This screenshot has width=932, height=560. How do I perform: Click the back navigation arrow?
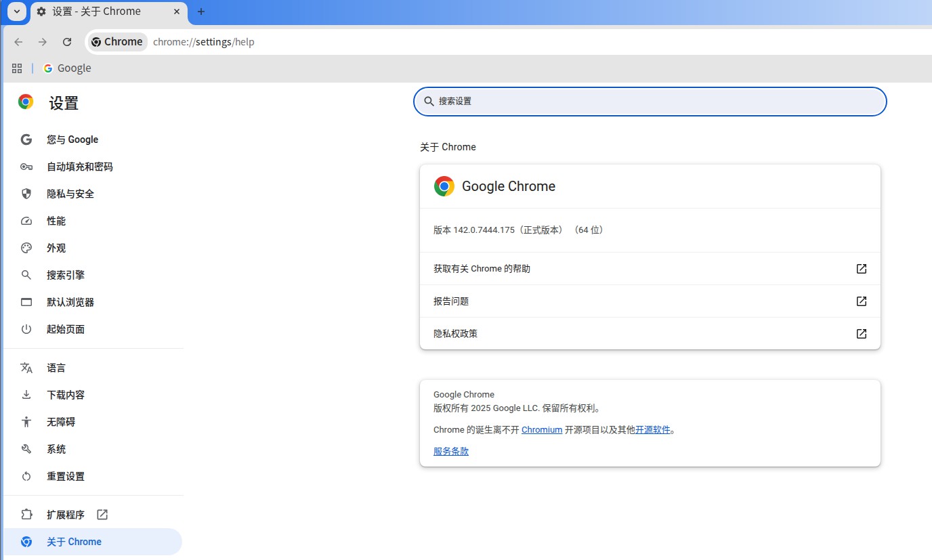pos(18,42)
